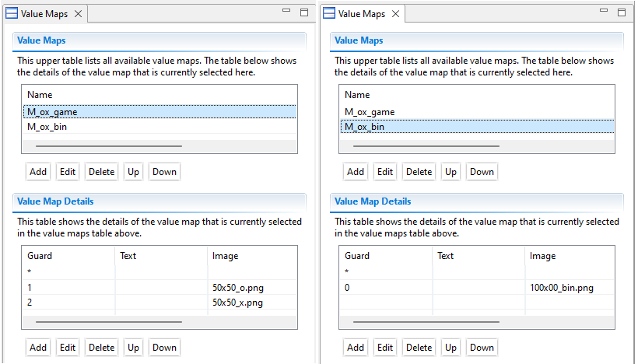Select M_ox_bin in the left name table
638x364 pixels.
(160, 127)
